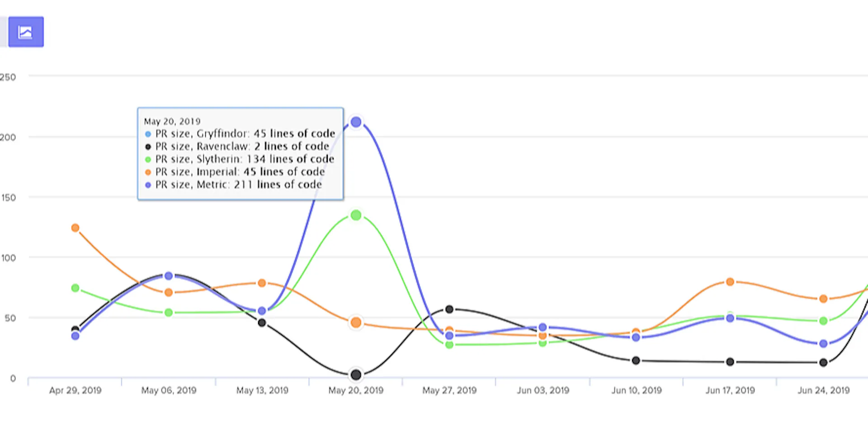Click the green Slytherin point on Apr 29
Image resolution: width=868 pixels, height=434 pixels.
click(x=75, y=288)
